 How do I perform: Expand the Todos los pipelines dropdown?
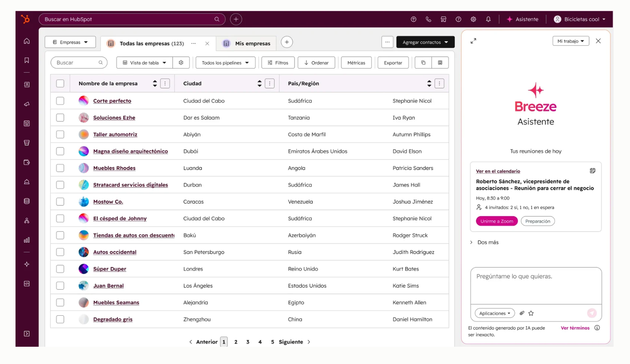[226, 63]
